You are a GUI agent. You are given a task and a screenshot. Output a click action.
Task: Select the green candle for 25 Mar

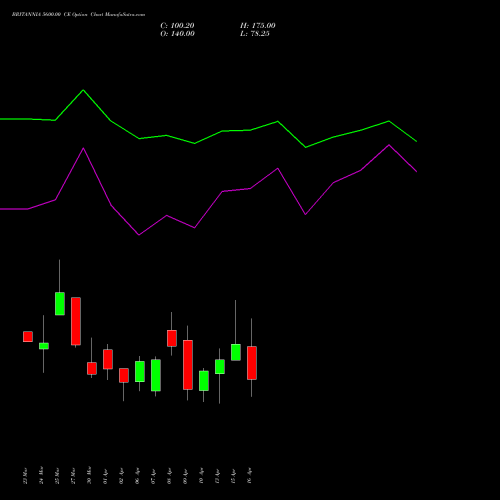(60, 303)
